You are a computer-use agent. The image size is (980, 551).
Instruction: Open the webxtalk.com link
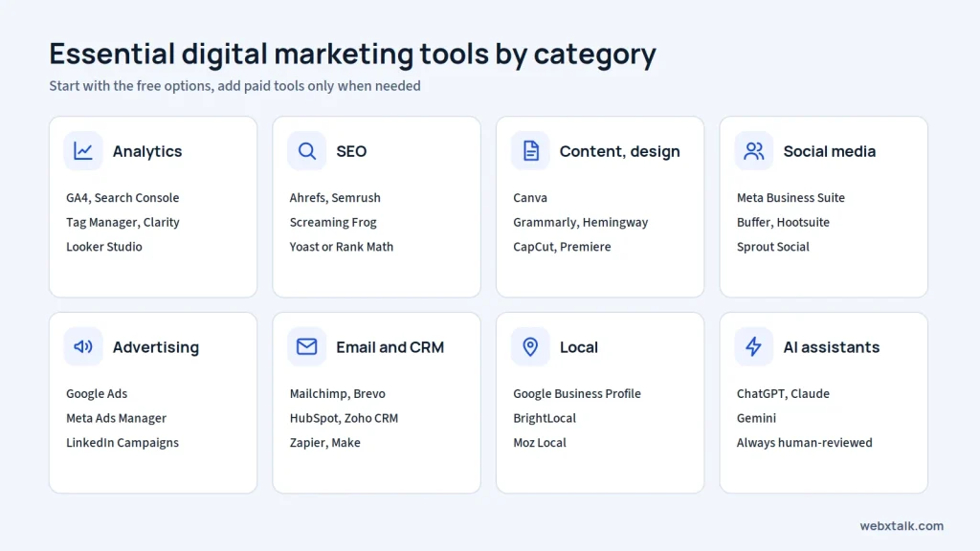coord(902,526)
